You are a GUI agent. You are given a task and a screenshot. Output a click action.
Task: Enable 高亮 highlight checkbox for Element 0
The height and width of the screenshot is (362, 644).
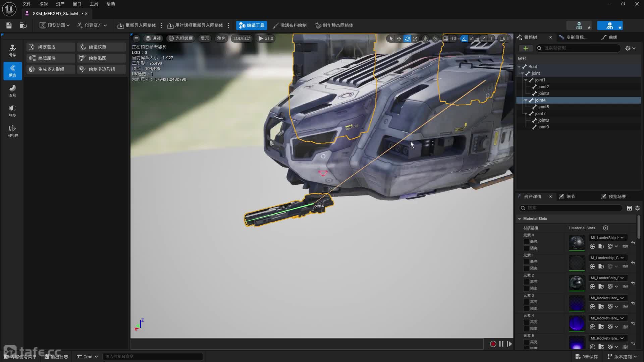pos(526,242)
